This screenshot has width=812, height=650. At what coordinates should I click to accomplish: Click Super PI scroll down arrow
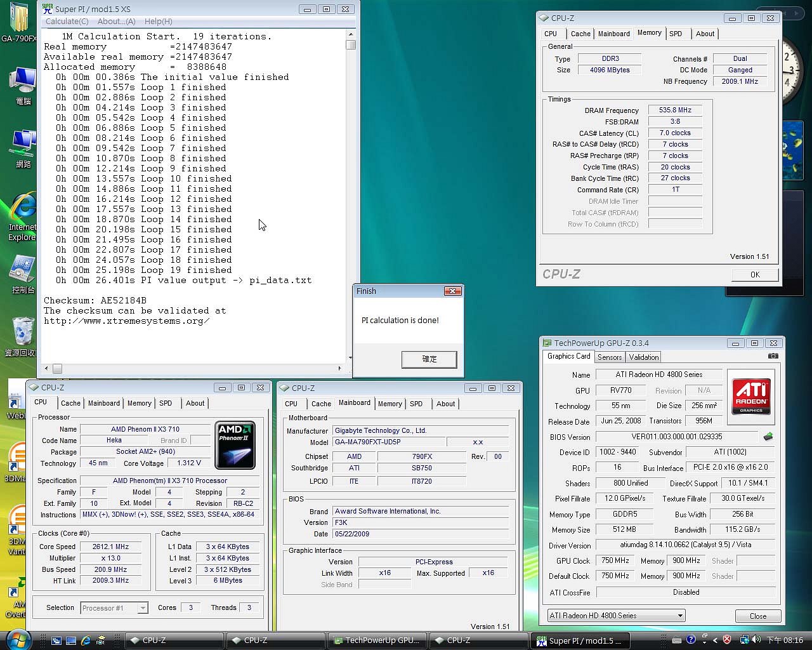pos(351,358)
